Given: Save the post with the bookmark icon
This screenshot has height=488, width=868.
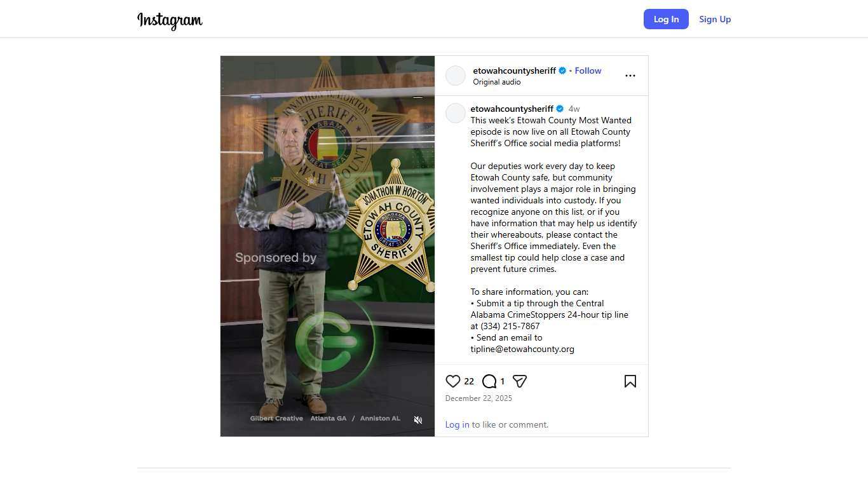Looking at the screenshot, I should [x=630, y=381].
